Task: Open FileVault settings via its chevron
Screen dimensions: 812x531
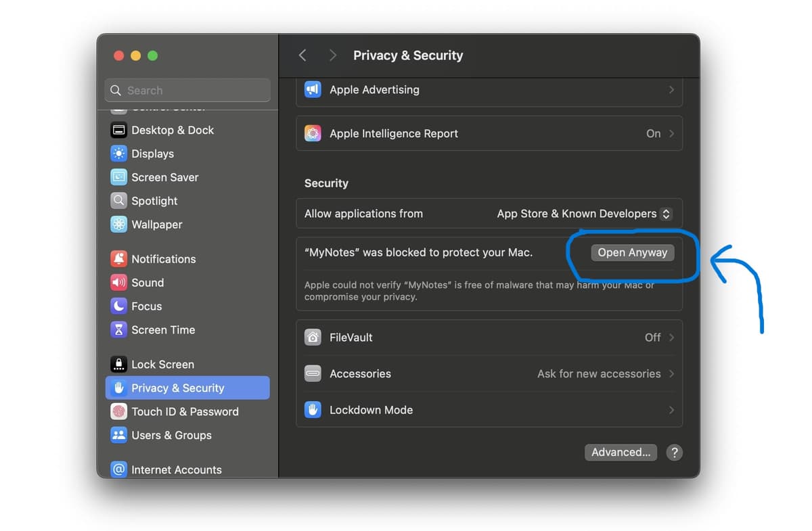Action: tap(671, 338)
